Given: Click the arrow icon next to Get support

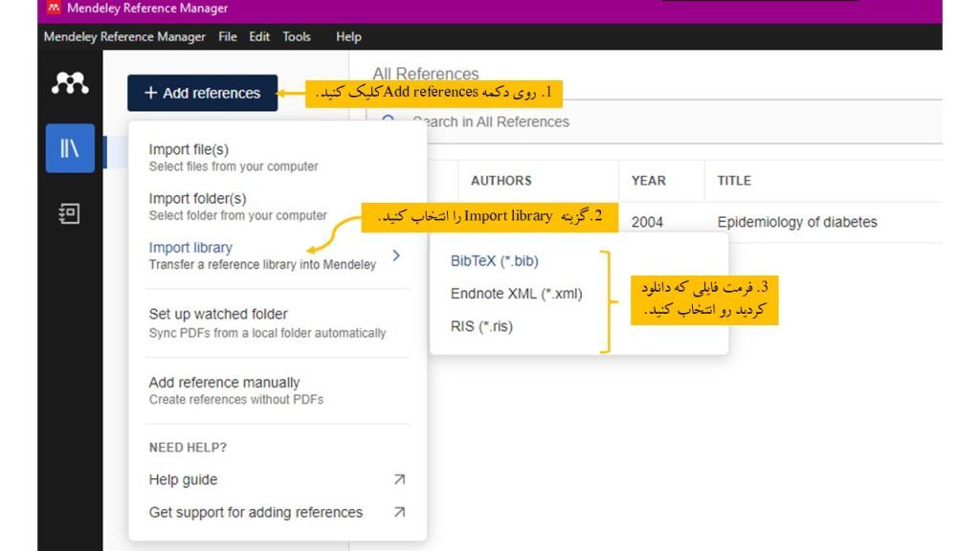Looking at the screenshot, I should click(x=401, y=512).
